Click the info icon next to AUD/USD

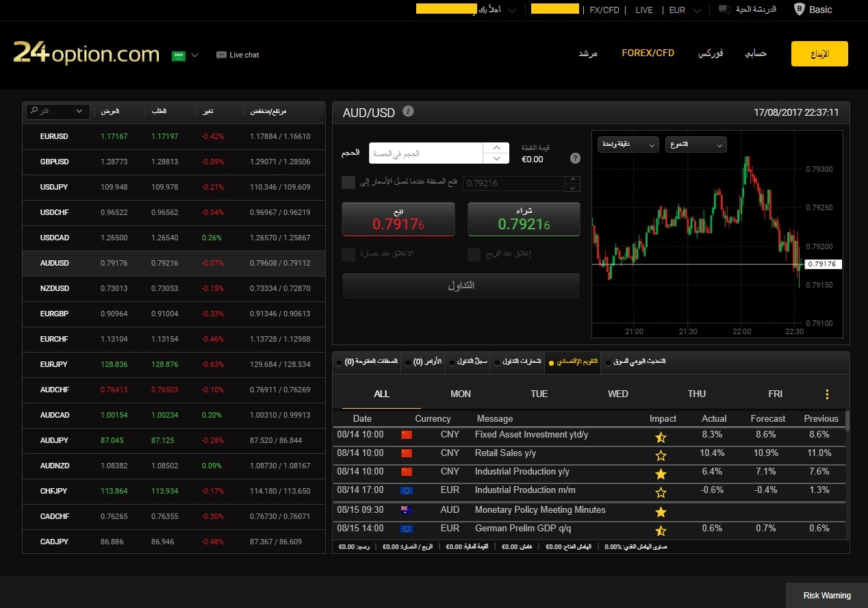tap(408, 111)
